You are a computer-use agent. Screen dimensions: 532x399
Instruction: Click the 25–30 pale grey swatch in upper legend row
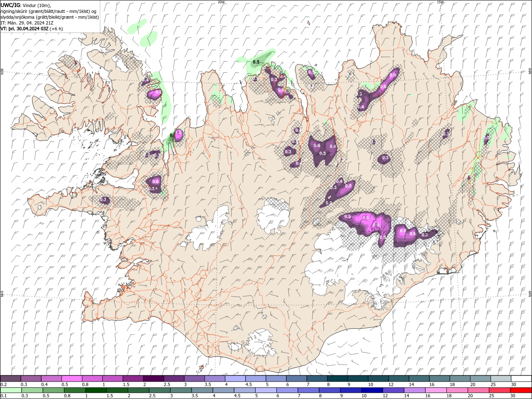pyautogui.click(x=501, y=379)
